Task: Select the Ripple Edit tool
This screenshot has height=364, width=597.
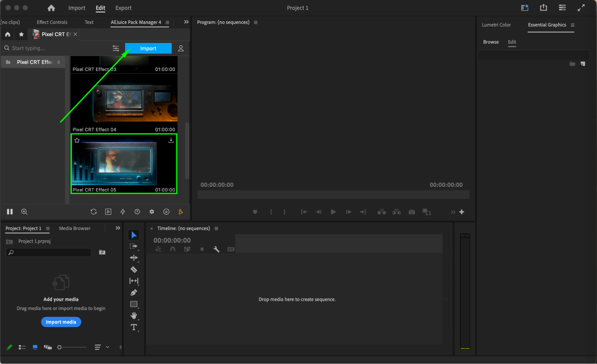Action: (133, 258)
